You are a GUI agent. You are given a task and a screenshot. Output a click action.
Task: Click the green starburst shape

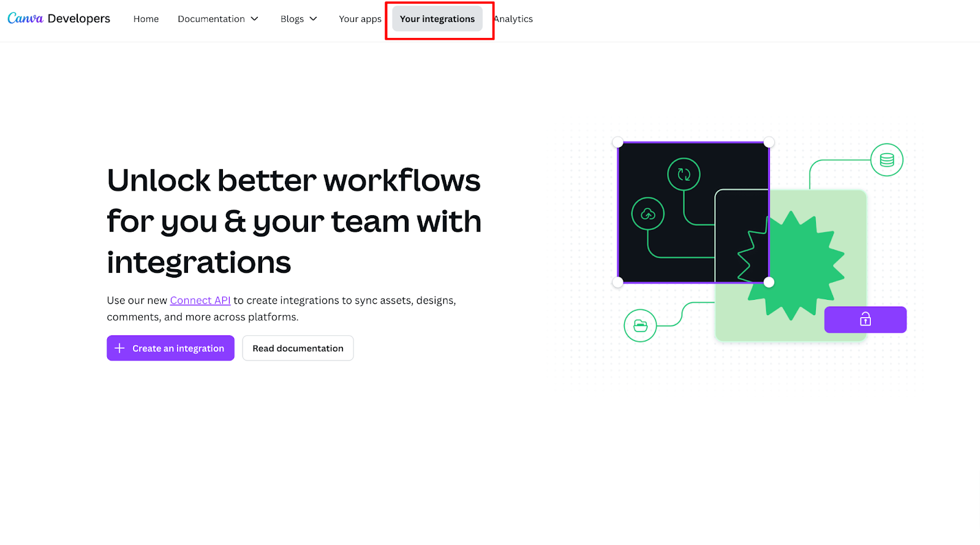(791, 265)
